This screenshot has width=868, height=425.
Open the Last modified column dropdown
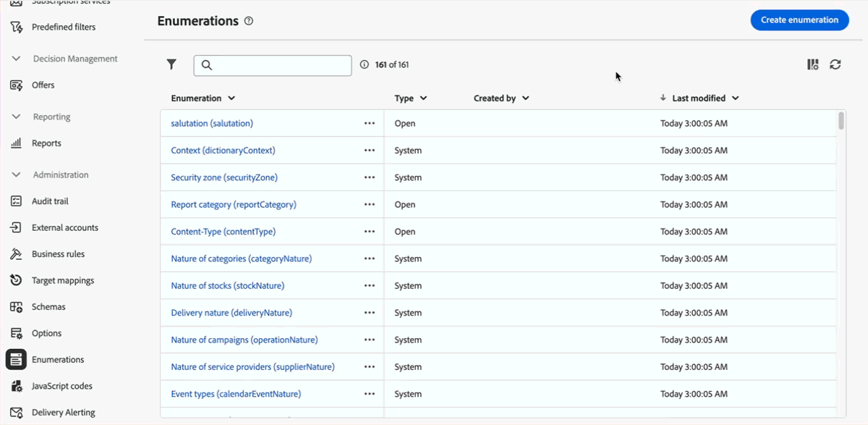point(735,98)
